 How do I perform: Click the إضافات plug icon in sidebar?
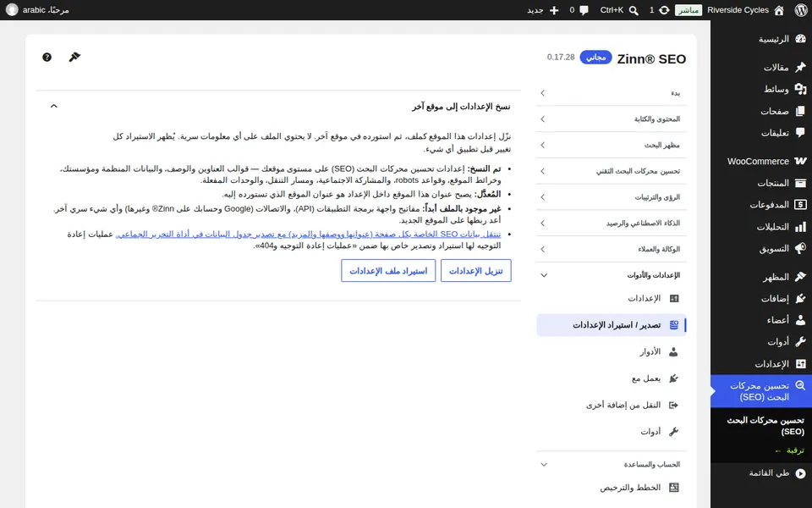click(x=801, y=299)
